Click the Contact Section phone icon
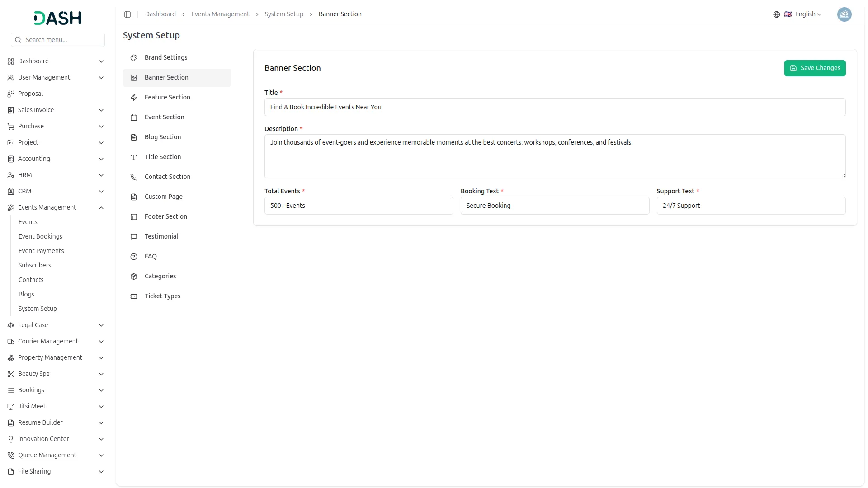868x488 pixels. tap(134, 177)
